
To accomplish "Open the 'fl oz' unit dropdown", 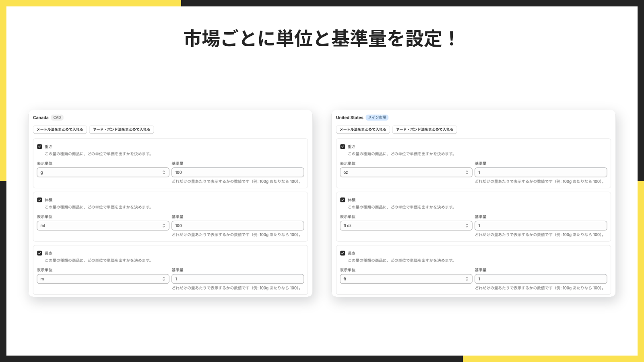I will pyautogui.click(x=406, y=226).
